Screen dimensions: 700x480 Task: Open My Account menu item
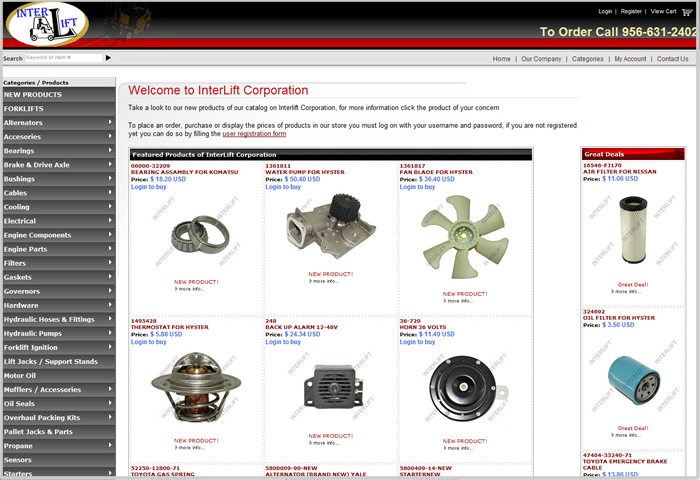click(x=630, y=59)
